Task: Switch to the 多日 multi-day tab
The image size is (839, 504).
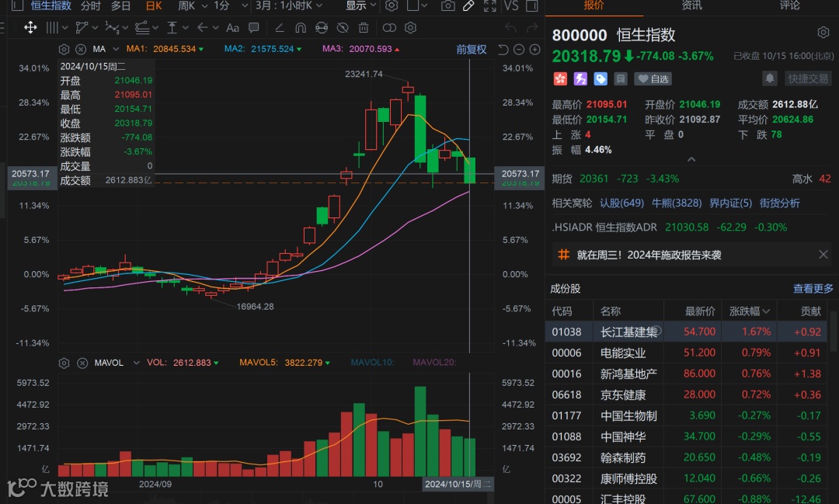Action: (x=120, y=6)
